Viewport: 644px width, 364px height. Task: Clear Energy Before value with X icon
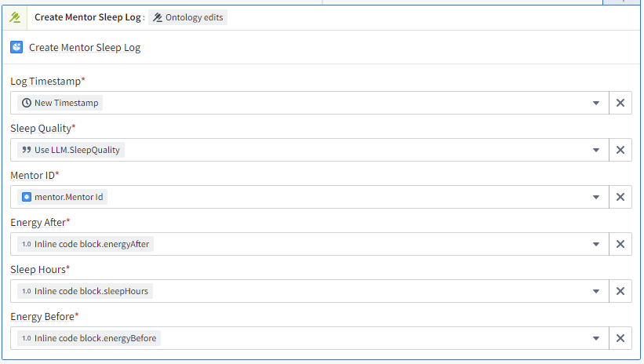point(620,338)
